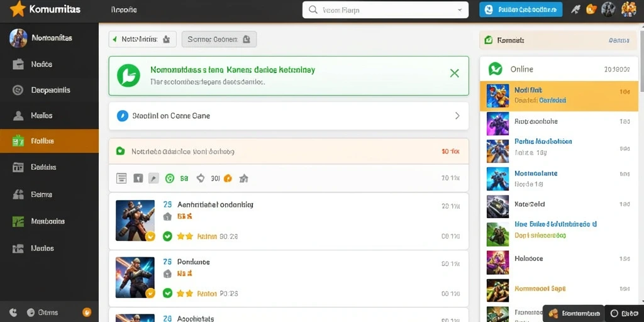Click the pin icon in filter toolbar
The height and width of the screenshot is (322, 644).
tap(153, 178)
